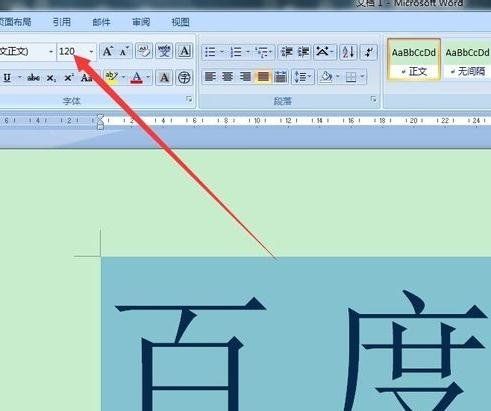
Task: Click the Grow Font icon
Action: [107, 52]
